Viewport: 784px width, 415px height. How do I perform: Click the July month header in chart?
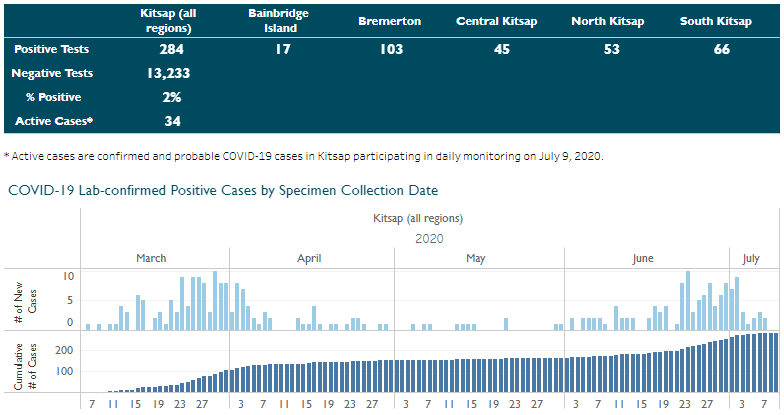point(751,258)
